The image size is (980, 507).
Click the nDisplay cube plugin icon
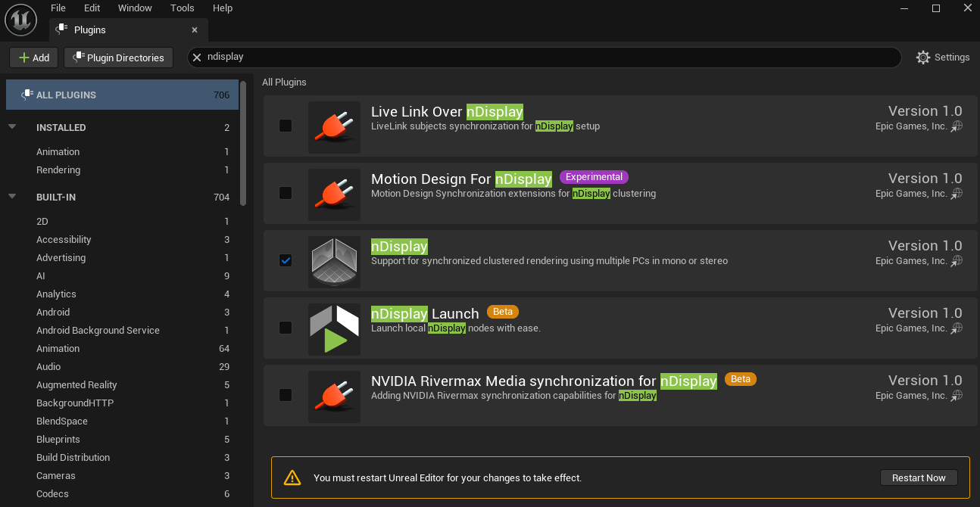click(x=334, y=261)
